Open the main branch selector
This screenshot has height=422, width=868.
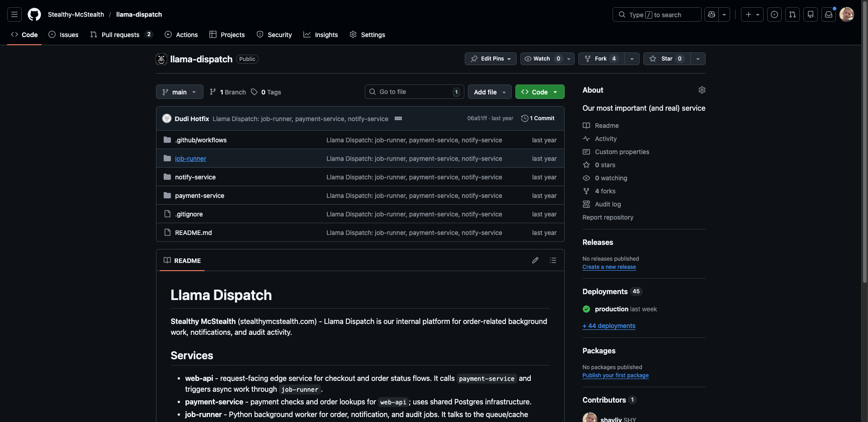click(179, 92)
